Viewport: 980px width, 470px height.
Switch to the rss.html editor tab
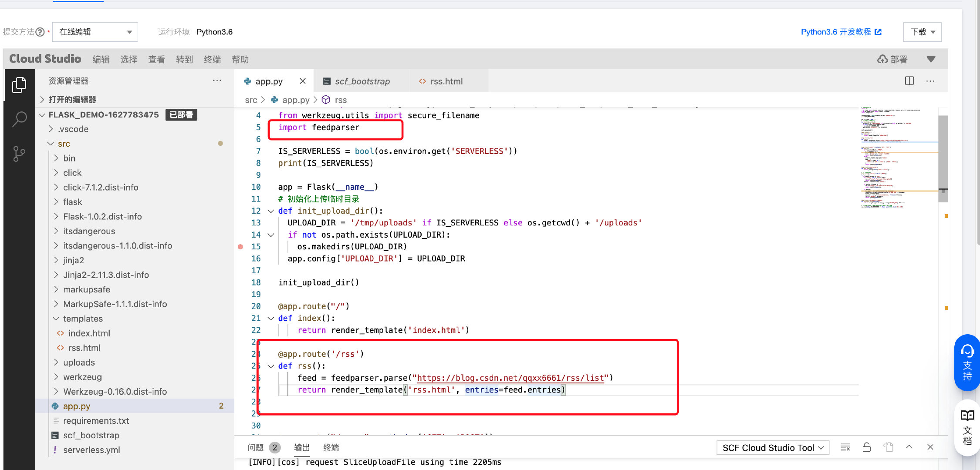[x=446, y=81]
